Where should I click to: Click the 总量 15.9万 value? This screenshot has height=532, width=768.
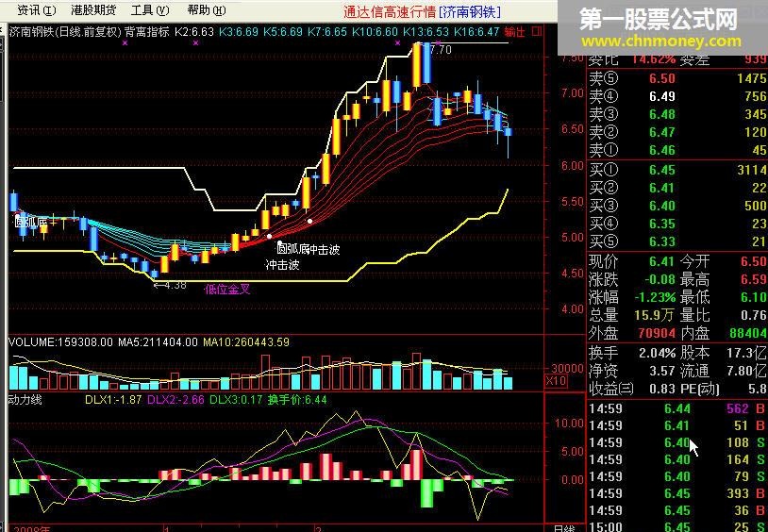click(656, 315)
